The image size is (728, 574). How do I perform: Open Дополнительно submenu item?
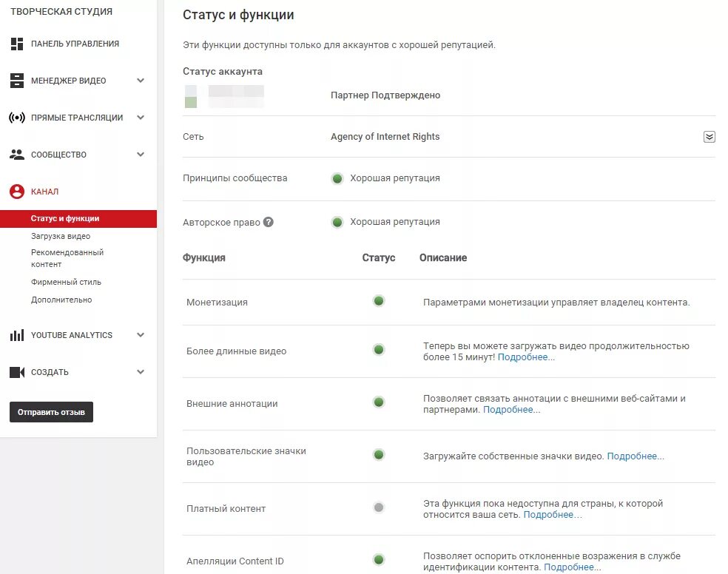pos(61,300)
